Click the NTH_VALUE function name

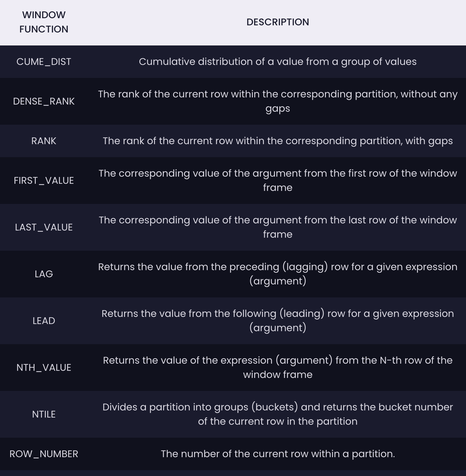[44, 368]
